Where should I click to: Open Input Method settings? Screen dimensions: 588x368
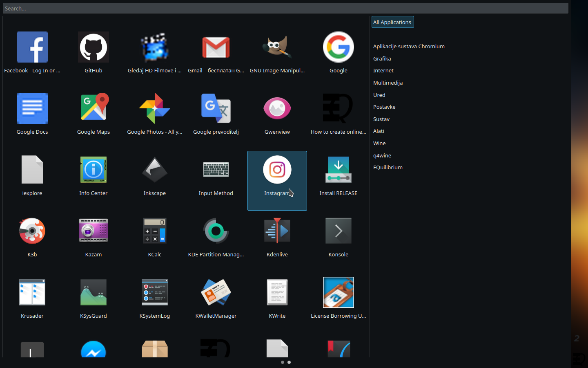pos(216,170)
